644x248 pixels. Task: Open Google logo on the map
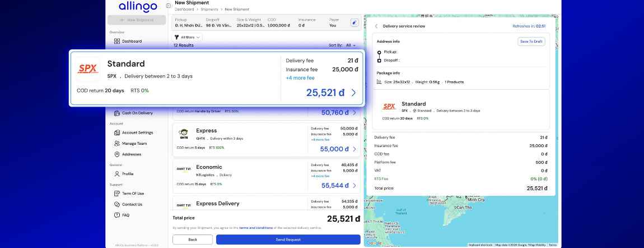(374, 243)
